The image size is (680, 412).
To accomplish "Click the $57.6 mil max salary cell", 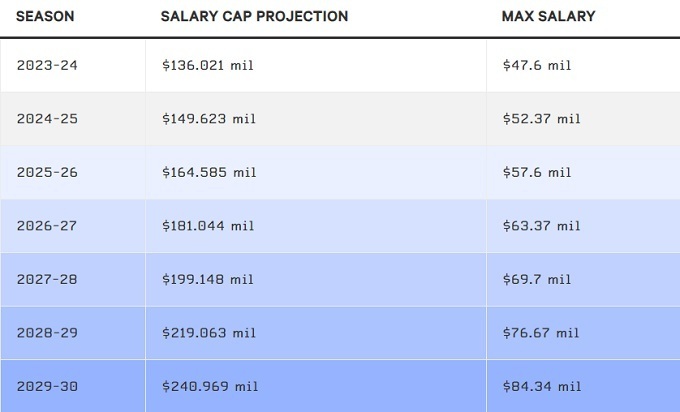I will tap(537, 172).
